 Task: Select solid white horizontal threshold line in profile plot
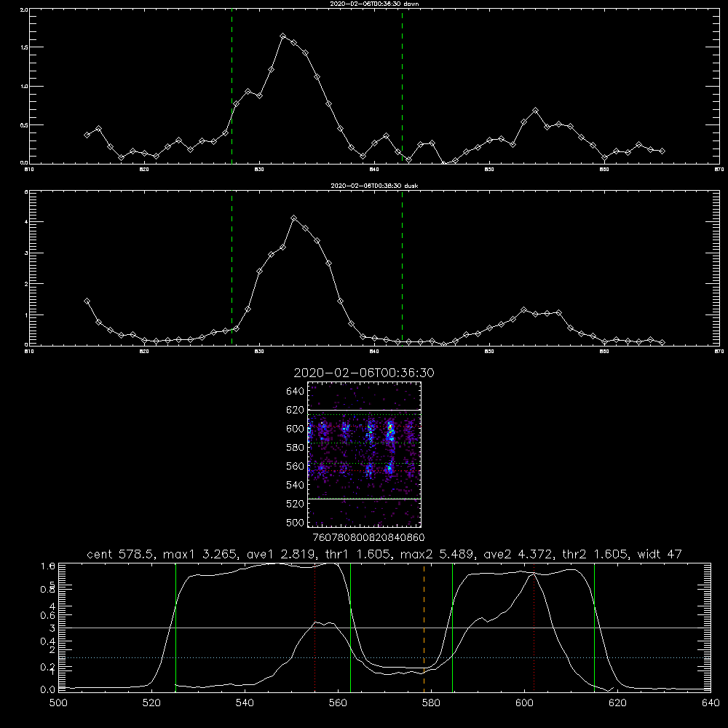pos(384,628)
